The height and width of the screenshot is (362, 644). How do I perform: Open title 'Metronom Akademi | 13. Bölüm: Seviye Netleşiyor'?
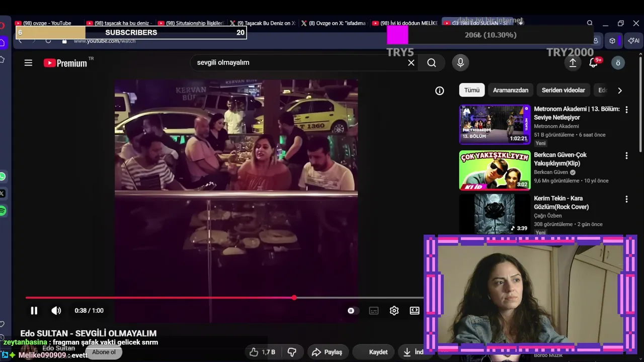pyautogui.click(x=577, y=113)
